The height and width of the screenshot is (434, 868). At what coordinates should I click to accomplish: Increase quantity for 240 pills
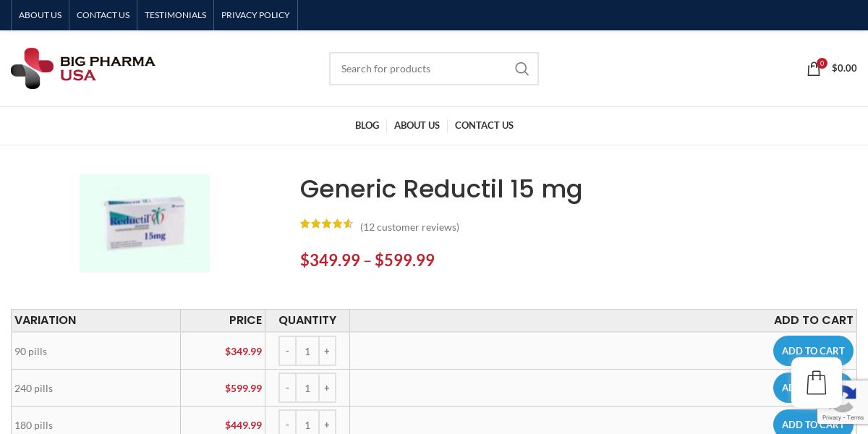click(327, 388)
